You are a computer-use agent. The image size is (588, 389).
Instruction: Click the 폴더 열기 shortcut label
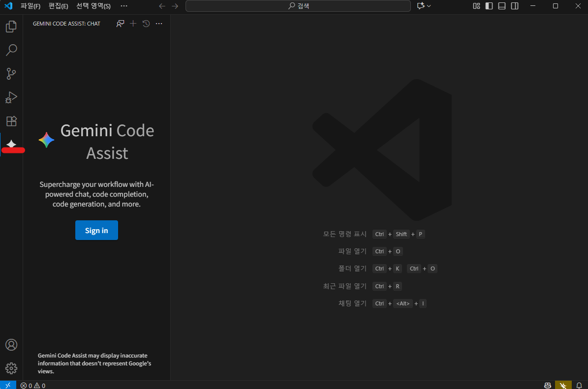point(352,269)
